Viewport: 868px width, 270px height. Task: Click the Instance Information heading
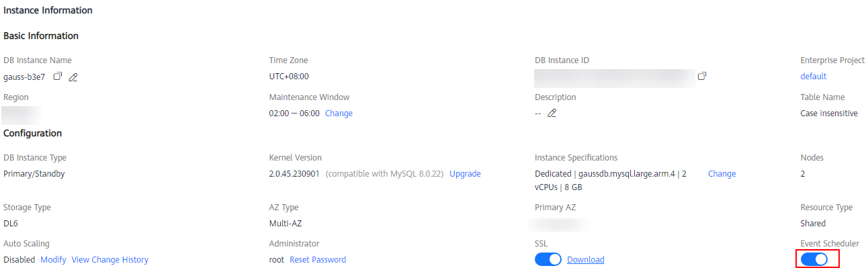point(48,11)
